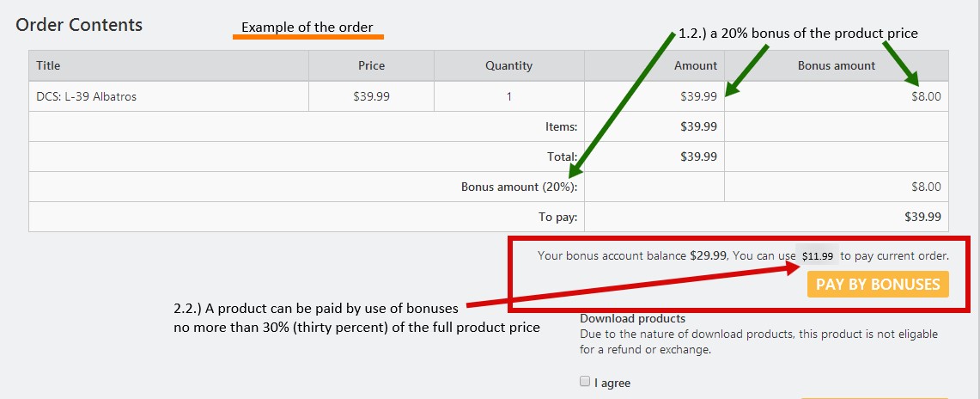Click the Amount column header

(695, 65)
